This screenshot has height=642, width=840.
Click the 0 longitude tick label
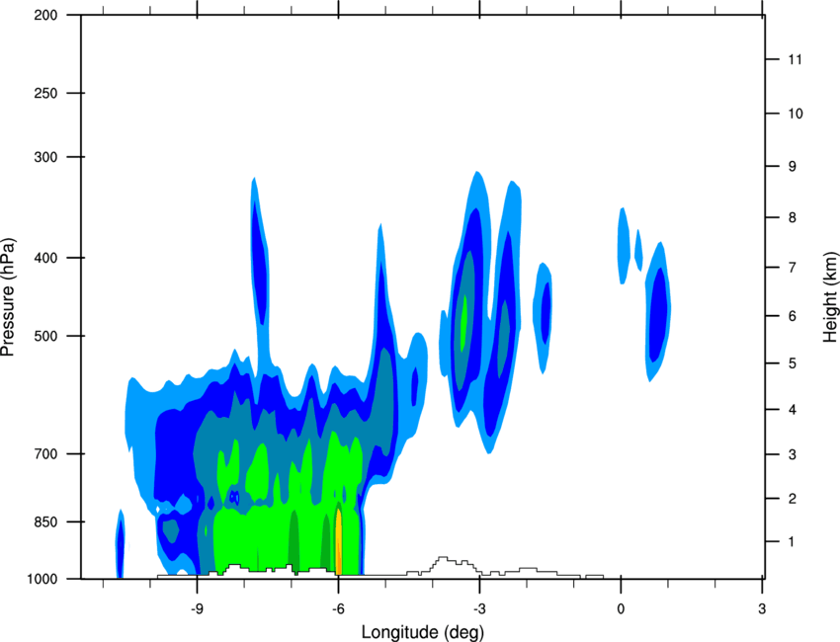click(621, 608)
